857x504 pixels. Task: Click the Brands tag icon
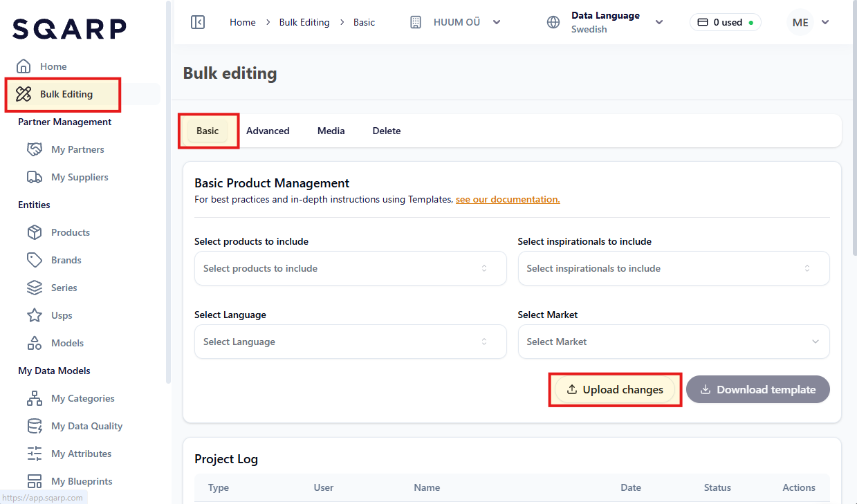[x=35, y=260]
